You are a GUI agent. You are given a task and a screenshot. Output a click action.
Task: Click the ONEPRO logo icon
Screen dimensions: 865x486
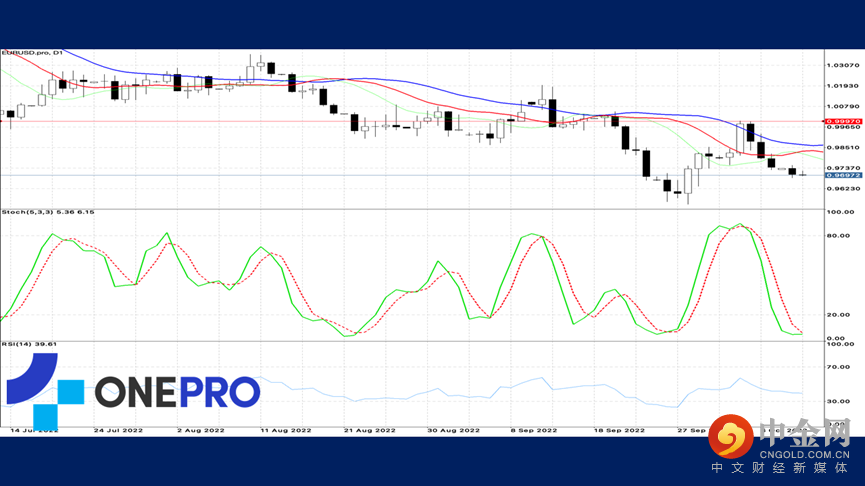tap(45, 391)
